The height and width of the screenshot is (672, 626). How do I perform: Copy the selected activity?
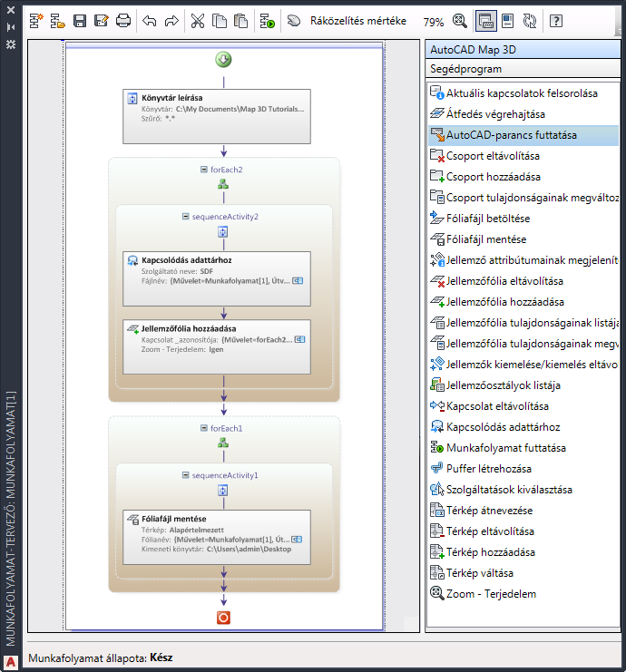220,21
